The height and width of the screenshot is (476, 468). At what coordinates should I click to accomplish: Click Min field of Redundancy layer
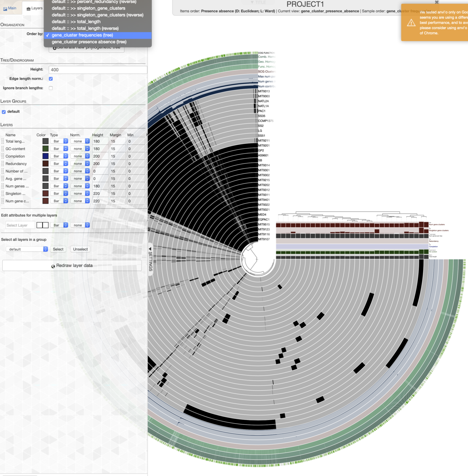135,164
